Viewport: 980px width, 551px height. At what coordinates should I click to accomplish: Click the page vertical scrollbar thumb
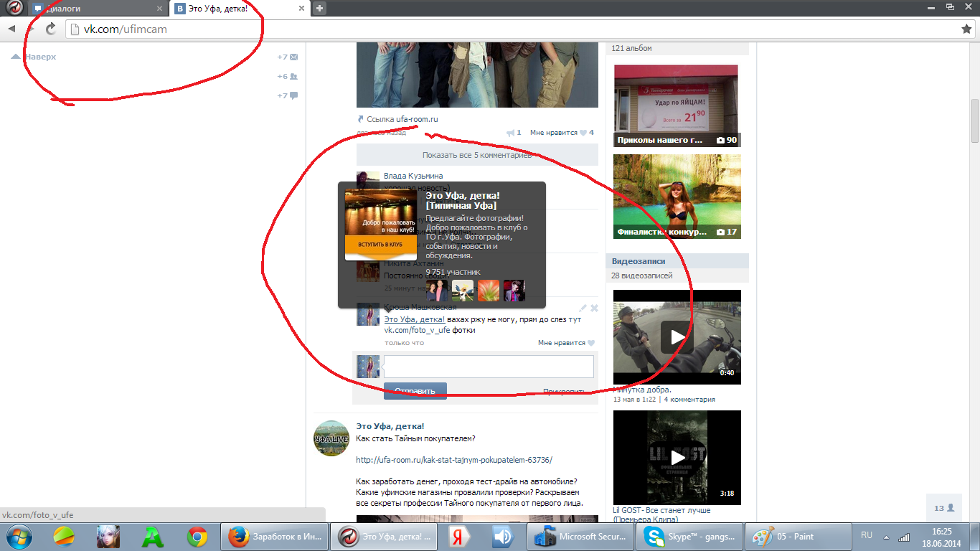pos(974,121)
